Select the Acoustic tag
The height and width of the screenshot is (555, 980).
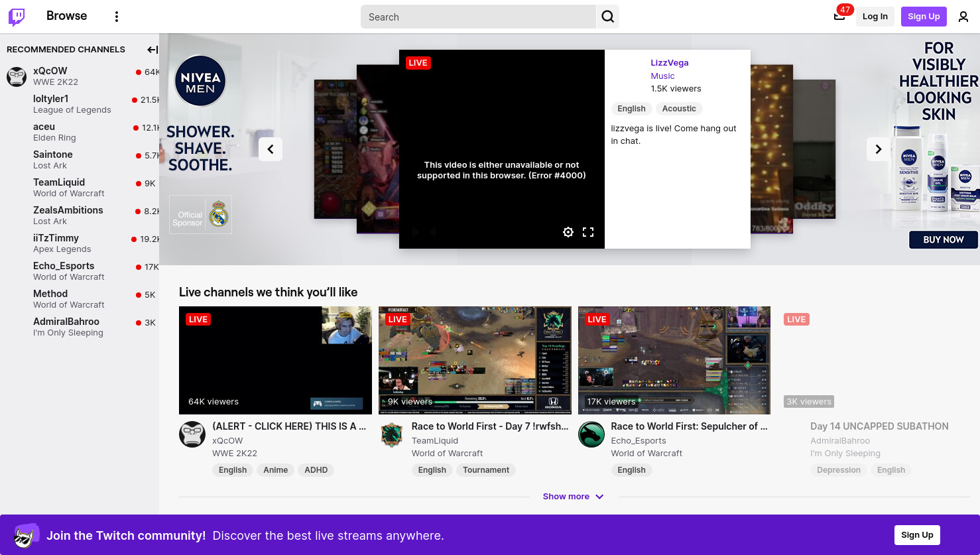[x=679, y=109]
